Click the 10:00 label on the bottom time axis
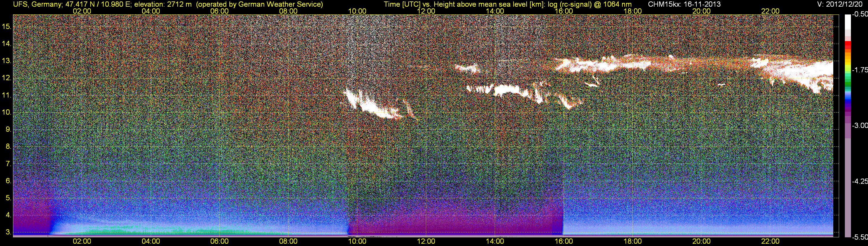This screenshot has height=246, width=868. (x=357, y=241)
